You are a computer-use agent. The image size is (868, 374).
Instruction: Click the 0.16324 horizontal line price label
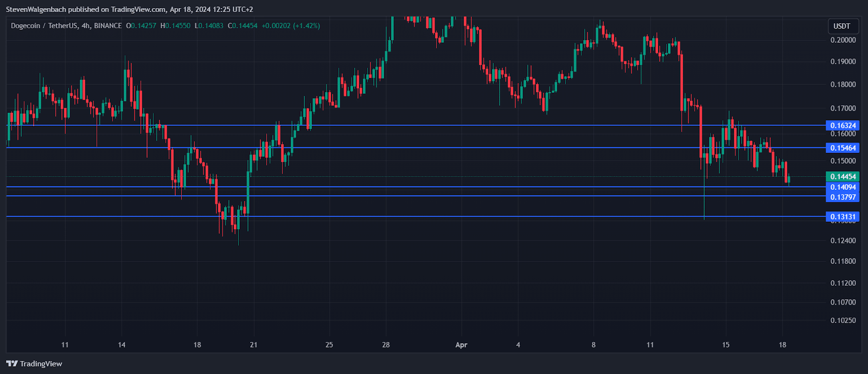point(843,126)
